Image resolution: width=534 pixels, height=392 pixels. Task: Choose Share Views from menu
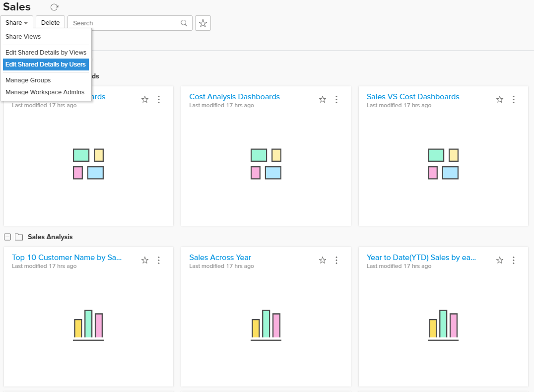[46, 36]
